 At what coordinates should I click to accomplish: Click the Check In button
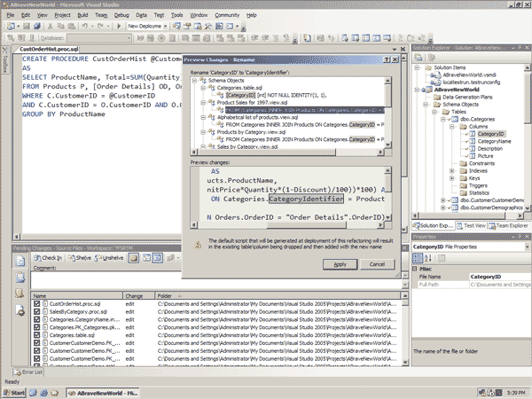(x=48, y=258)
